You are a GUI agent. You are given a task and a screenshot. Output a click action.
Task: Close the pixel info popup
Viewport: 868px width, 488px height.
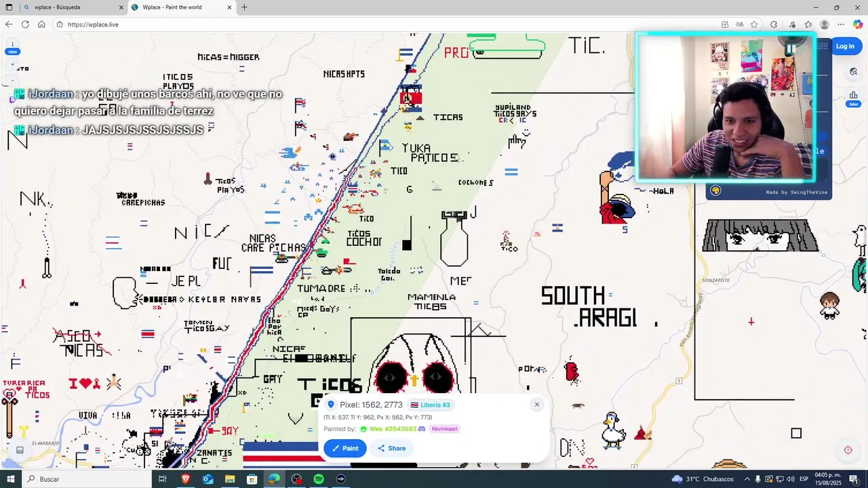tap(536, 405)
